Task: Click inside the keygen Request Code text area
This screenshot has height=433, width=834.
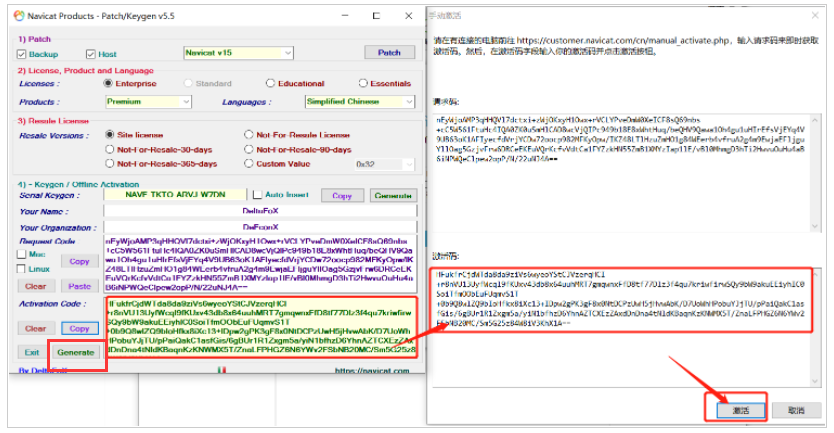Action: [260, 264]
